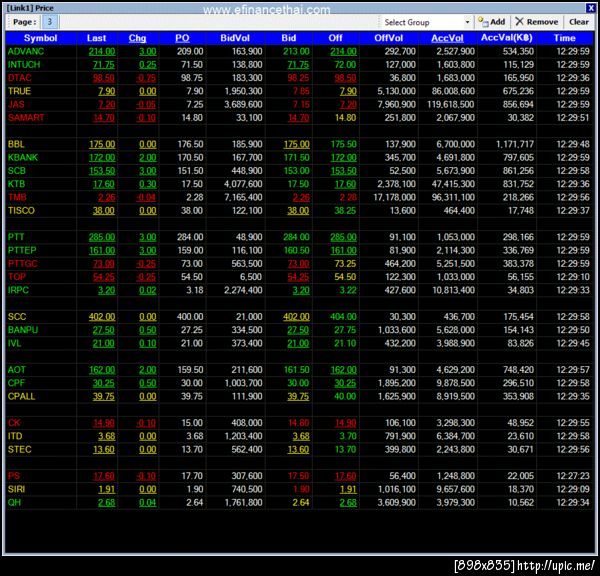
Task: Select the SIRI symbol
Action: click(16, 489)
